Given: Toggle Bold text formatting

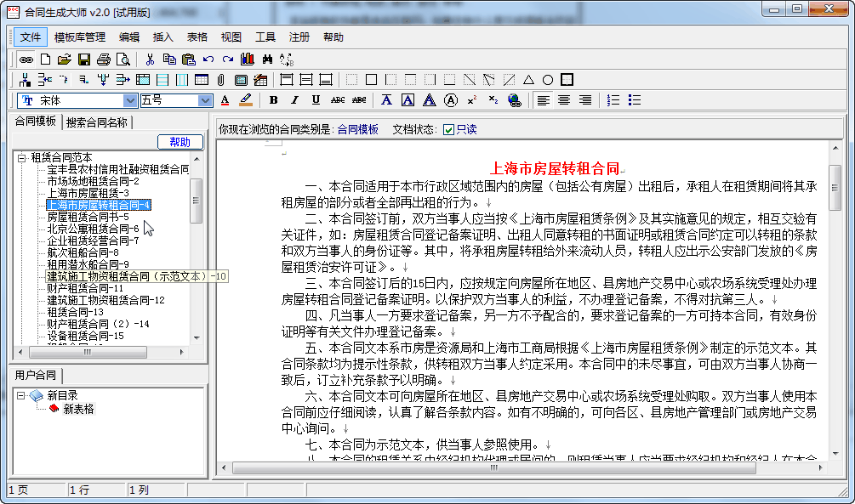Looking at the screenshot, I should (273, 100).
